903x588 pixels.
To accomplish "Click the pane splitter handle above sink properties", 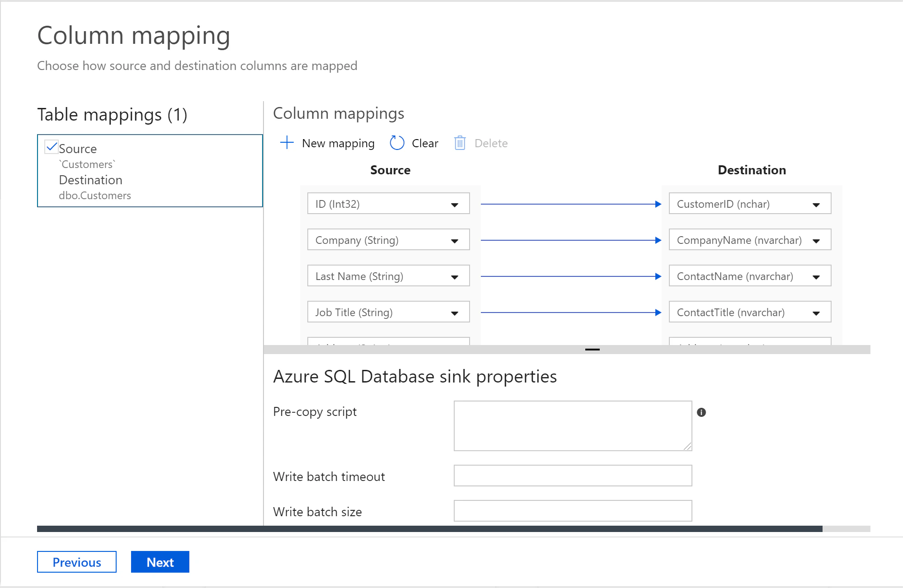I will [592, 350].
